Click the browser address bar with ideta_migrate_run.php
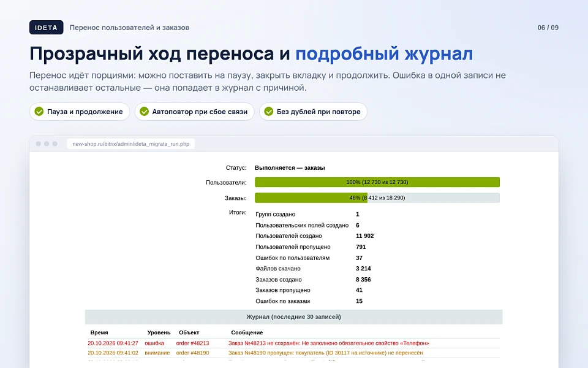The height and width of the screenshot is (368, 588). click(130, 144)
